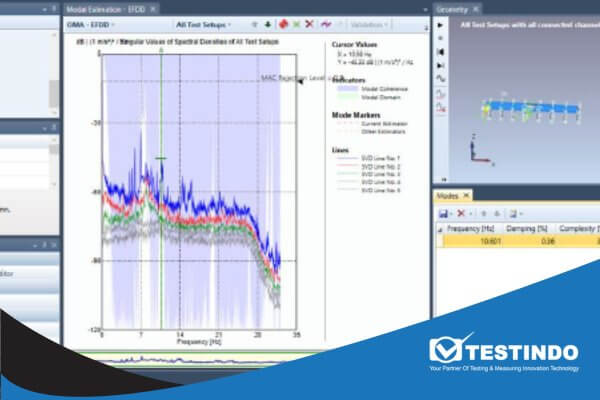Click the move up arrow in Modes toolbar
Image resolution: width=600 pixels, height=400 pixels.
483,214
